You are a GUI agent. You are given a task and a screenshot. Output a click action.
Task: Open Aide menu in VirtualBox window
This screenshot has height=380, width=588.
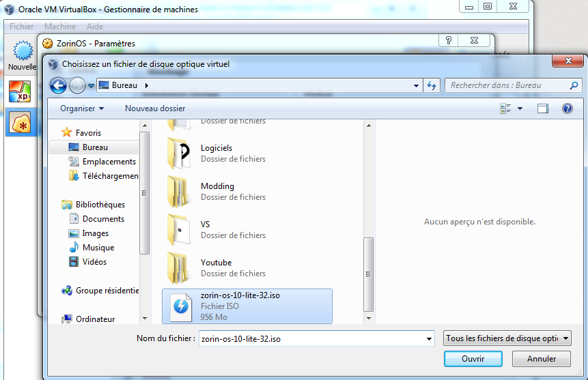click(x=95, y=27)
